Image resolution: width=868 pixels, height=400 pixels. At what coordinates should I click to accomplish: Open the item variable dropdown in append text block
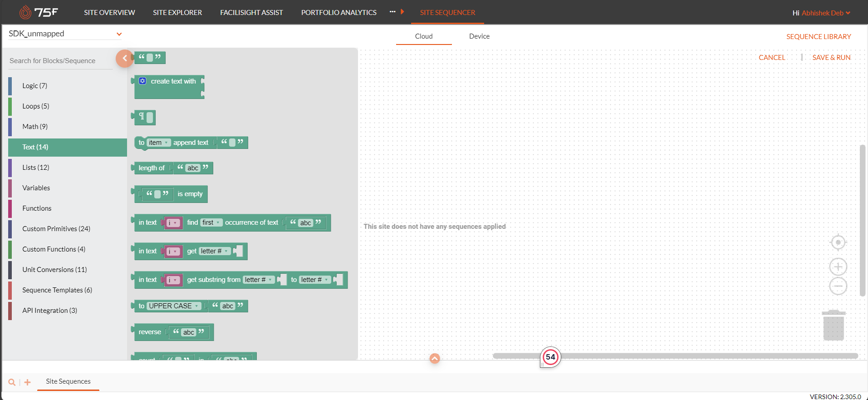pos(158,143)
